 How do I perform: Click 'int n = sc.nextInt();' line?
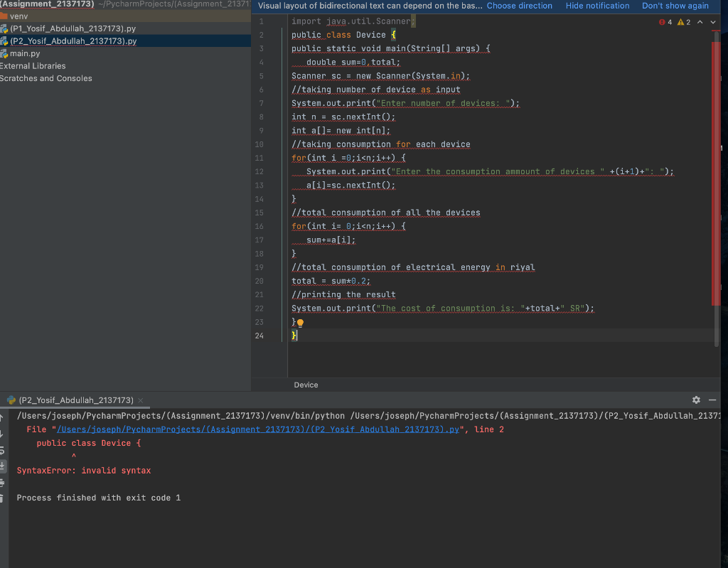(343, 117)
